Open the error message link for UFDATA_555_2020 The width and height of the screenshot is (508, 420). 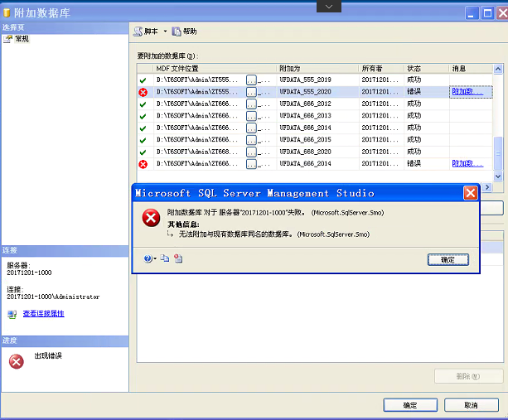[467, 92]
